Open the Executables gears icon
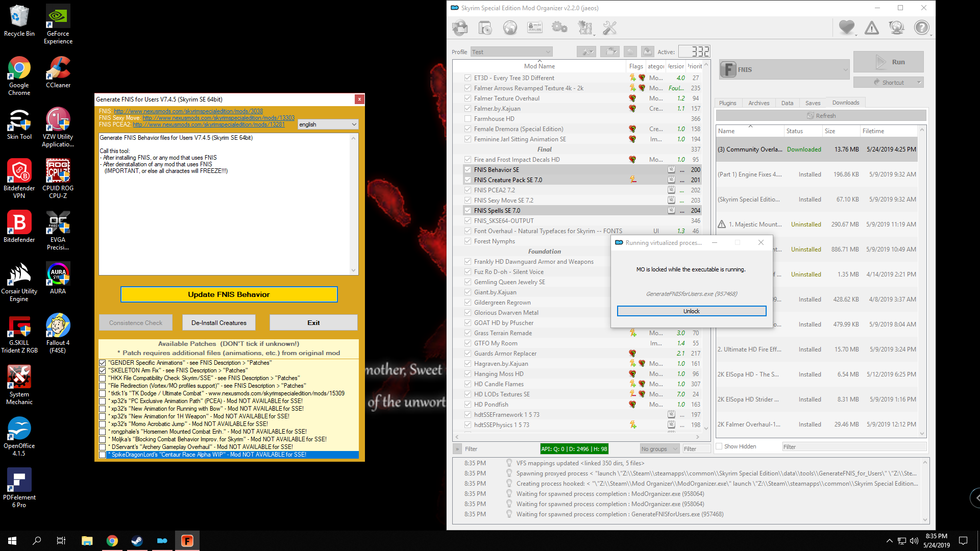 click(x=560, y=28)
